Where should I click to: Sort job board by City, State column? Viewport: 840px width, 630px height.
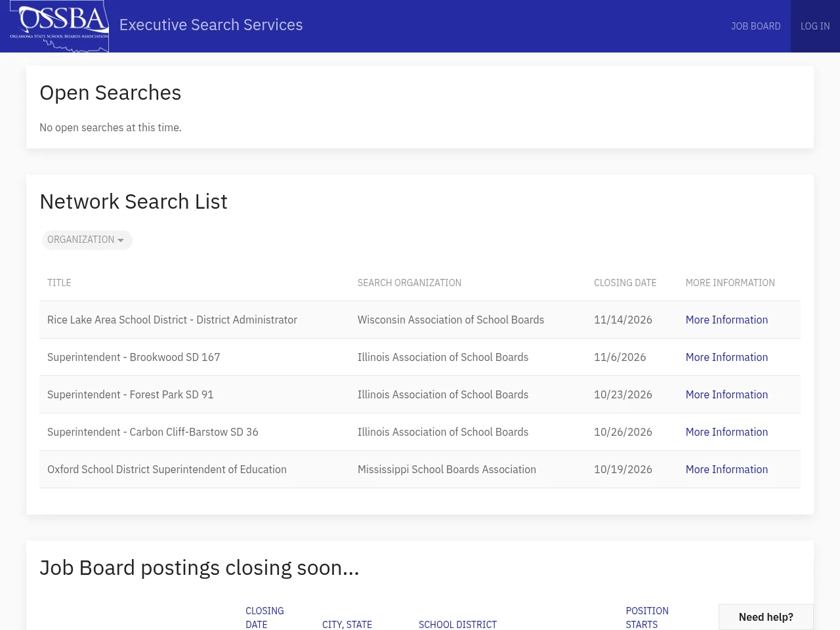coord(347,624)
